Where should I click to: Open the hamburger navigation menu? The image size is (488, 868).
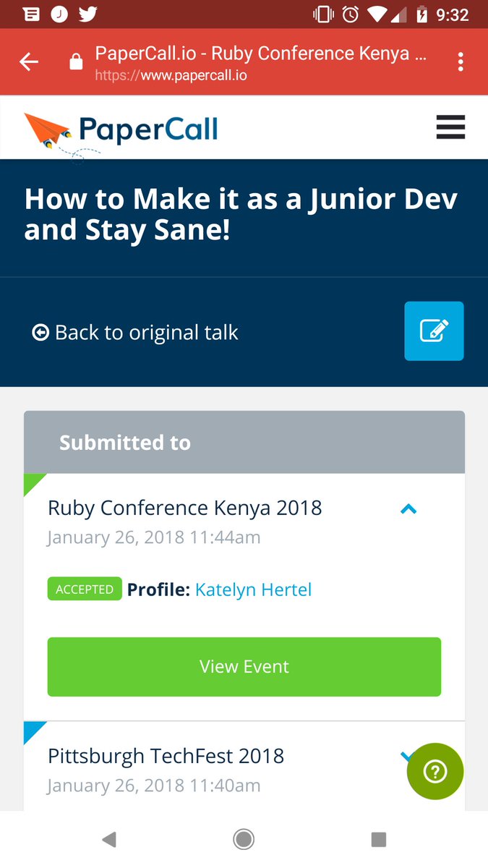tap(450, 127)
